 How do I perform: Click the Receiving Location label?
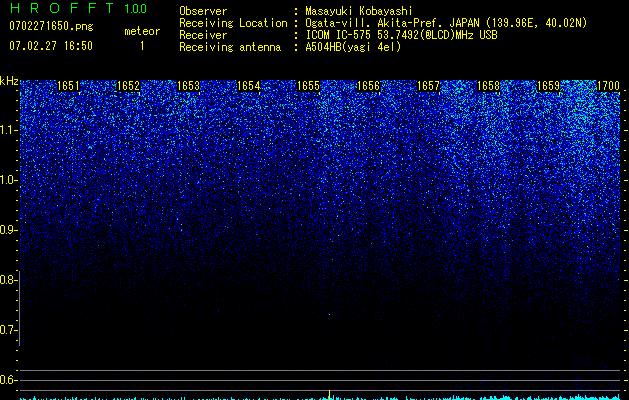[x=233, y=23]
